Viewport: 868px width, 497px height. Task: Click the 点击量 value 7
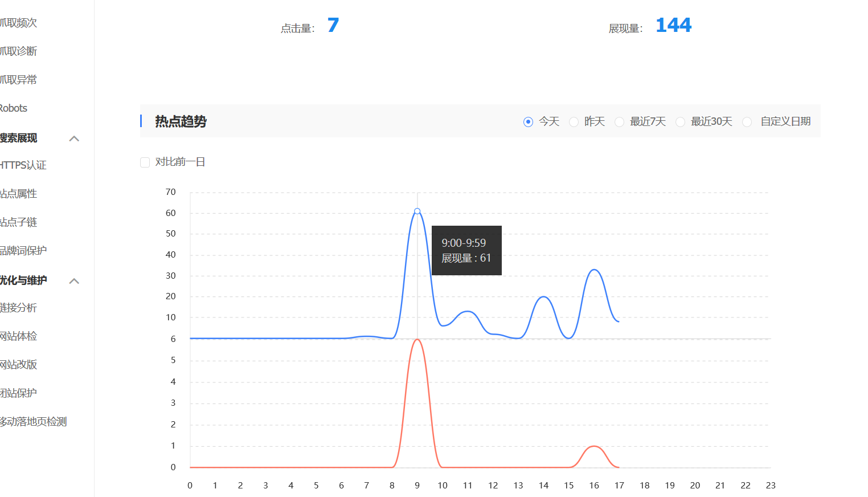(333, 25)
